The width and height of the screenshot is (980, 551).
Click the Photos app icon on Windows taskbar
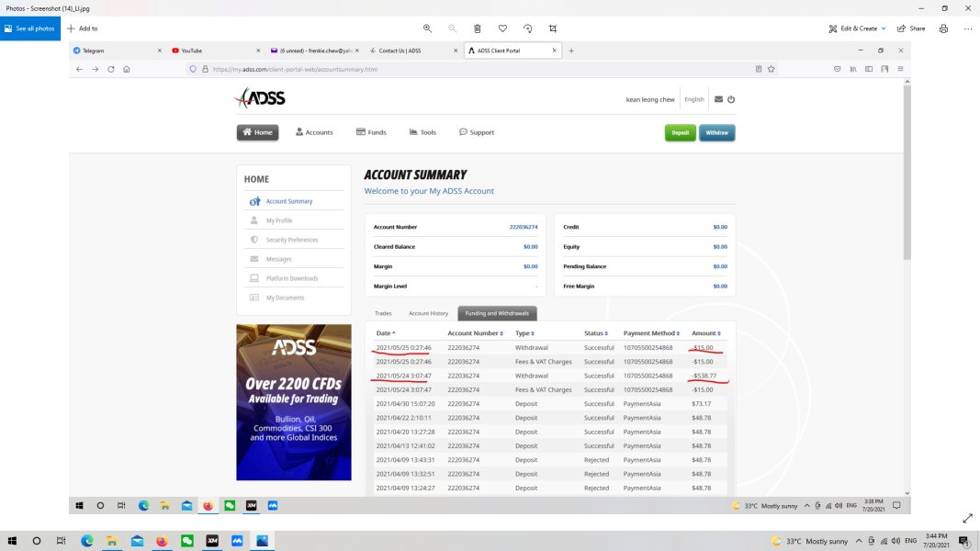coord(262,541)
